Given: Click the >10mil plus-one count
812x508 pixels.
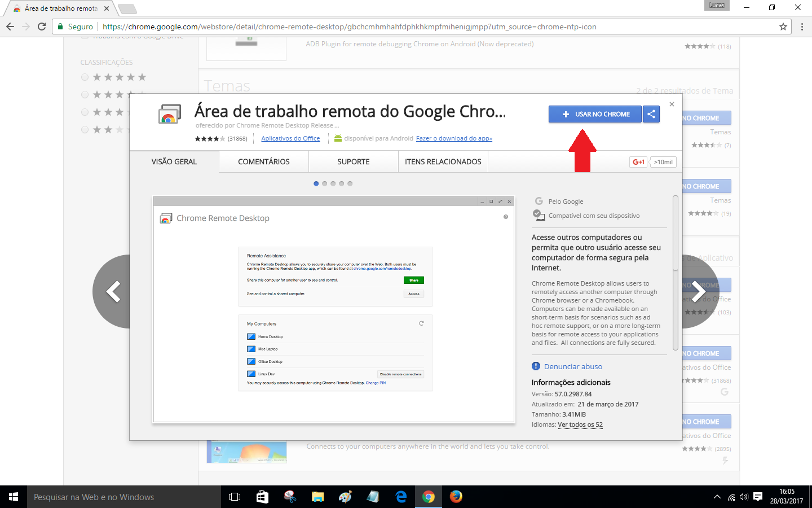Looking at the screenshot, I should click(x=663, y=162).
